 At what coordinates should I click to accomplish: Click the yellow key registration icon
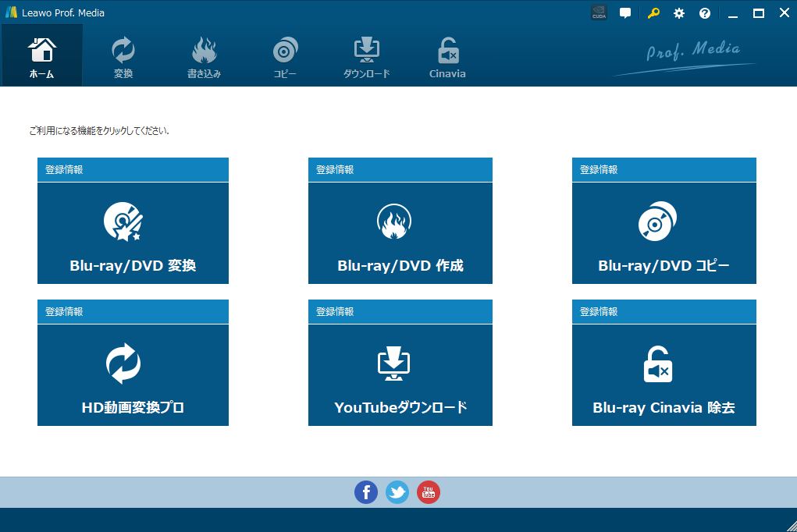tap(653, 13)
